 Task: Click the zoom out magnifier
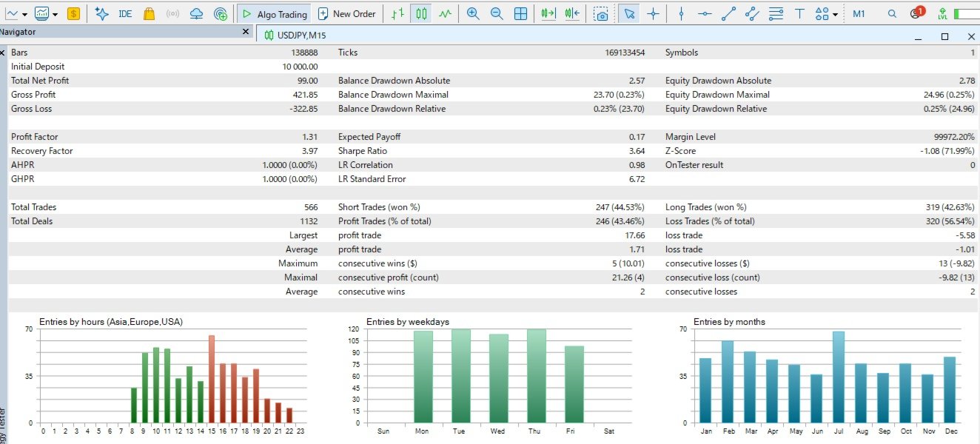(x=497, y=13)
